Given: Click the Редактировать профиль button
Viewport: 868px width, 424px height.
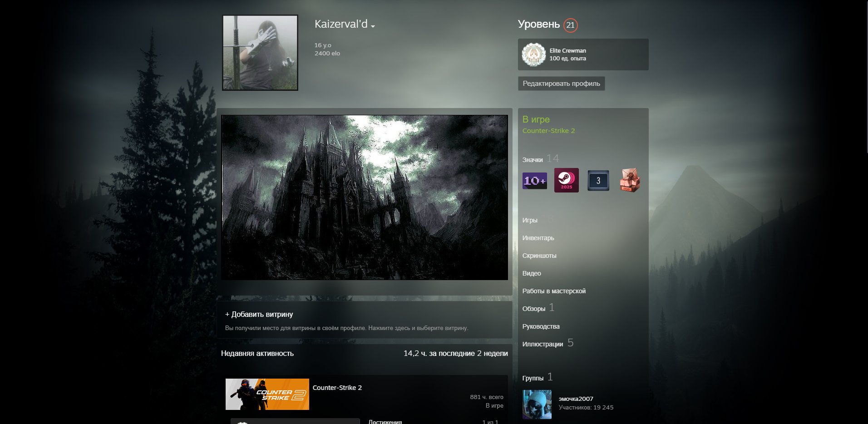Looking at the screenshot, I should [561, 84].
